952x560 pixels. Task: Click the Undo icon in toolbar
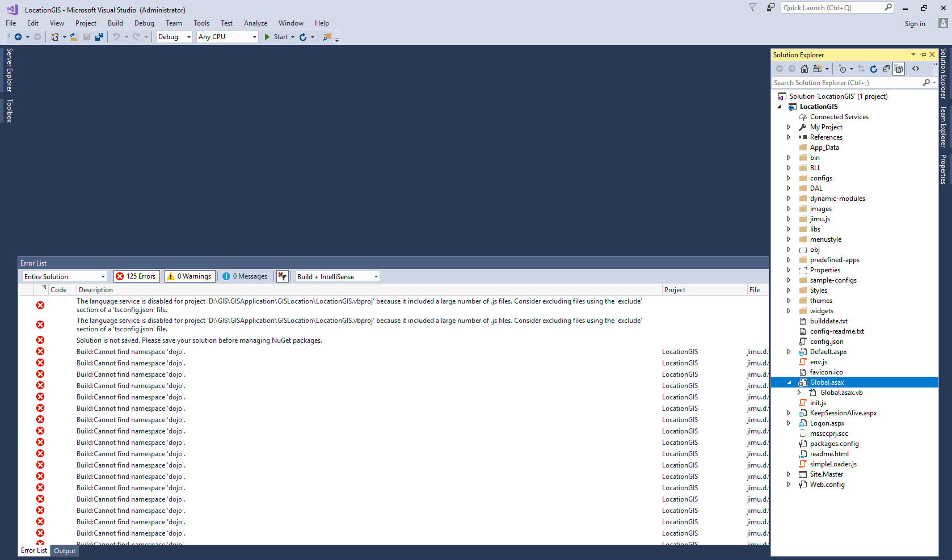[x=116, y=37]
